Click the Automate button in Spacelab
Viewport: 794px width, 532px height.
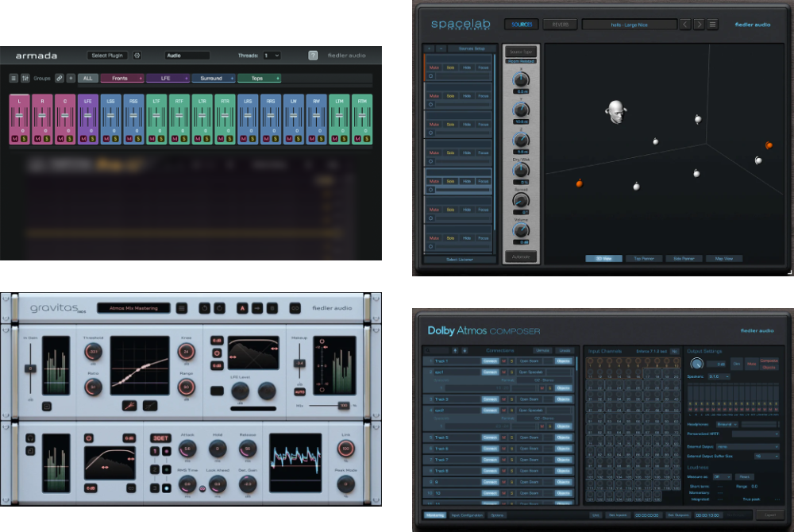(x=521, y=257)
